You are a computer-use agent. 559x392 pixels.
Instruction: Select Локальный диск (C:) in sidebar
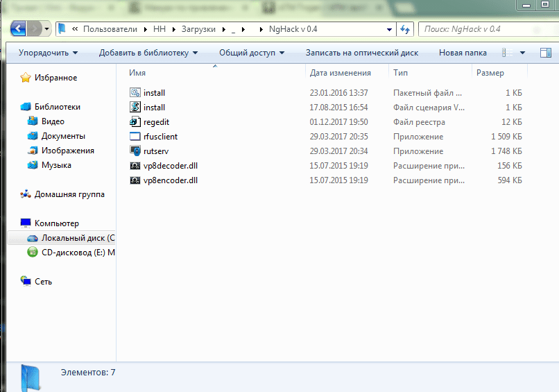[77, 238]
